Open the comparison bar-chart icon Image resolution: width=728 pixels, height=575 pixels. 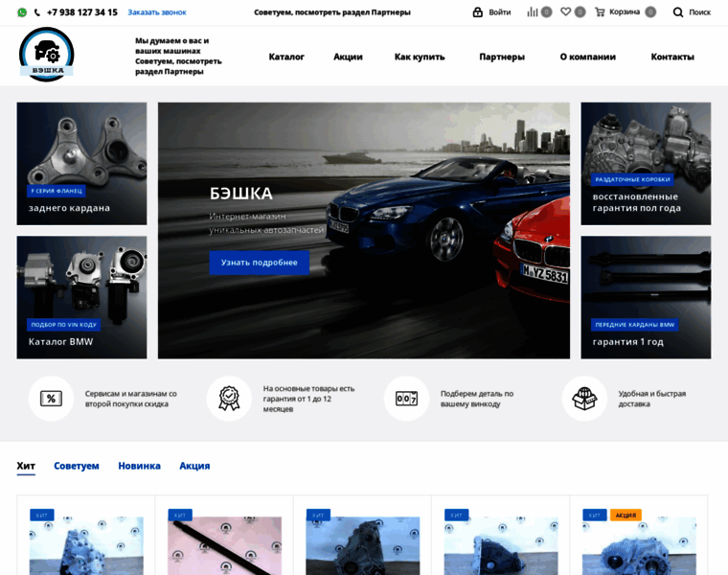click(x=532, y=12)
